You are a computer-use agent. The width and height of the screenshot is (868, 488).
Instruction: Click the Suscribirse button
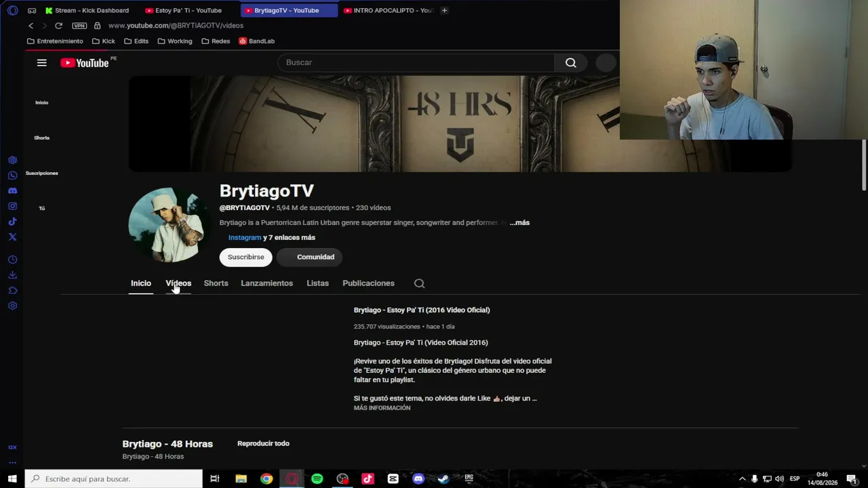[x=245, y=257]
